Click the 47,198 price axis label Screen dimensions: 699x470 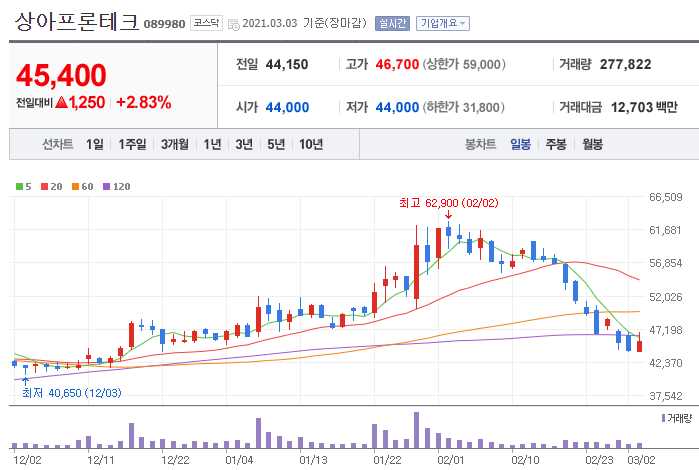[x=666, y=330]
